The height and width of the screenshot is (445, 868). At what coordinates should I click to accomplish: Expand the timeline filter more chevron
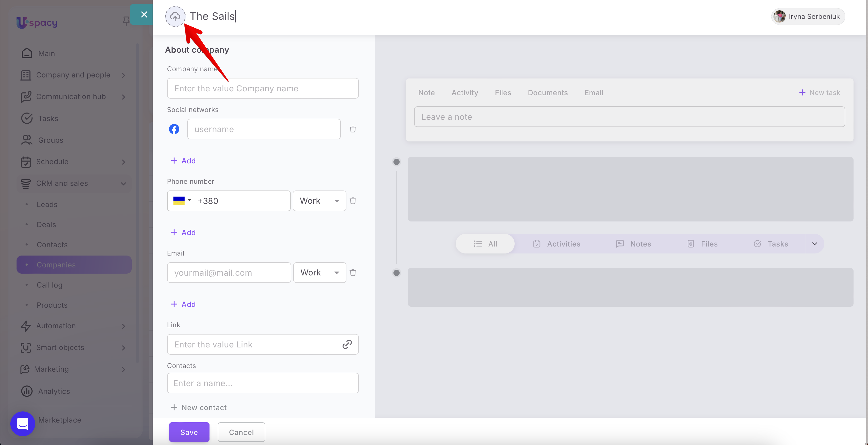(815, 244)
